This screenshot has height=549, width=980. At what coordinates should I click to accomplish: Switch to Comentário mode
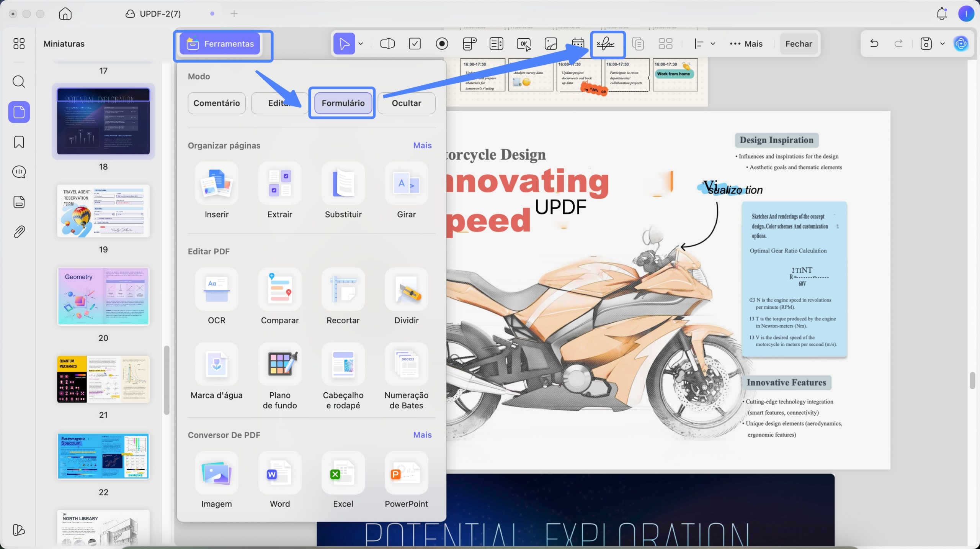coord(217,103)
